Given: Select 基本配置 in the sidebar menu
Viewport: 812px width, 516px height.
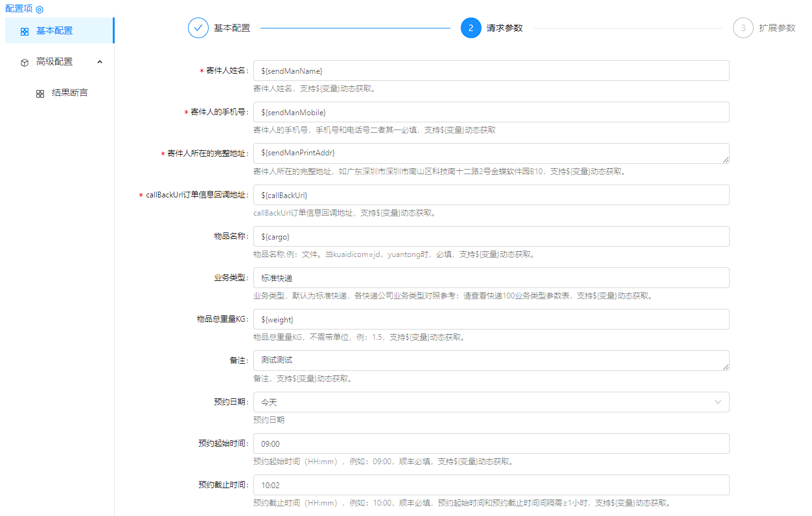Looking at the screenshot, I should click(x=54, y=30).
